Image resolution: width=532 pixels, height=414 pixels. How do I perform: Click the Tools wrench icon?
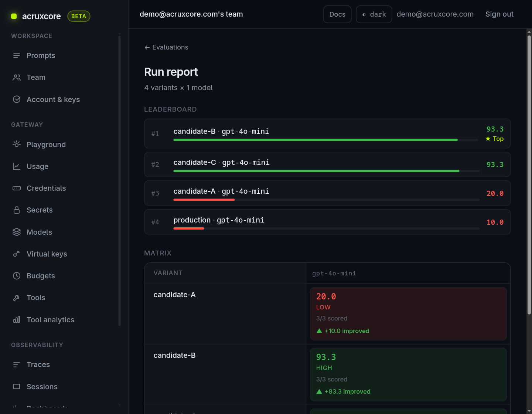[17, 298]
